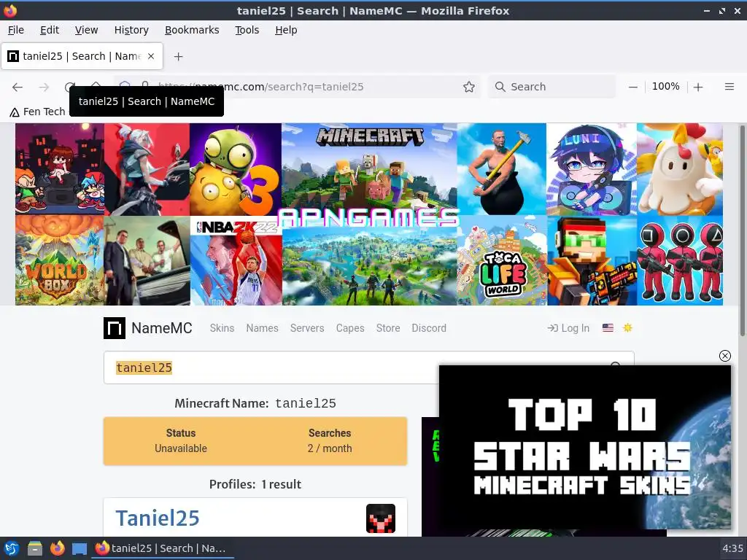Viewport: 747px width, 560px height.
Task: Select taniel25 Firefox taskbar window entry
Action: tap(162, 548)
